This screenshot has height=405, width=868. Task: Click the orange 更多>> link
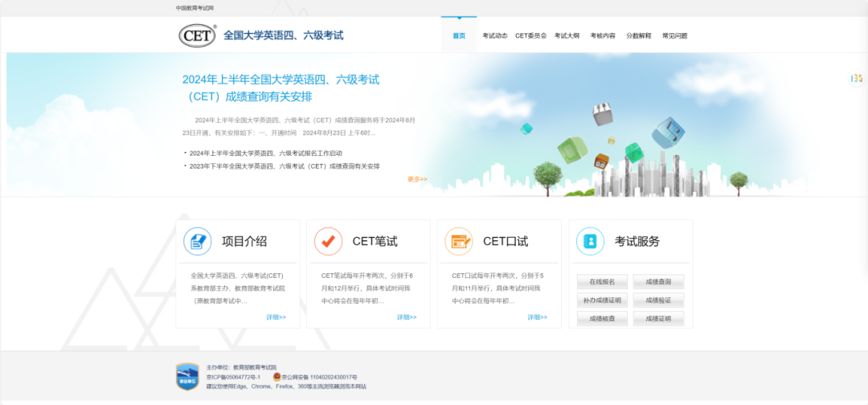click(x=417, y=178)
